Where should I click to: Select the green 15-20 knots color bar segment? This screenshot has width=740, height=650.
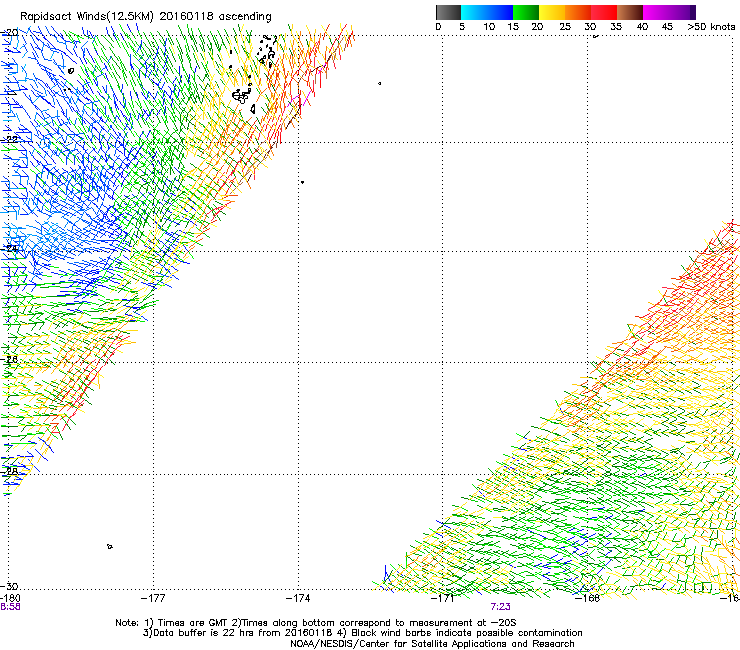click(526, 12)
